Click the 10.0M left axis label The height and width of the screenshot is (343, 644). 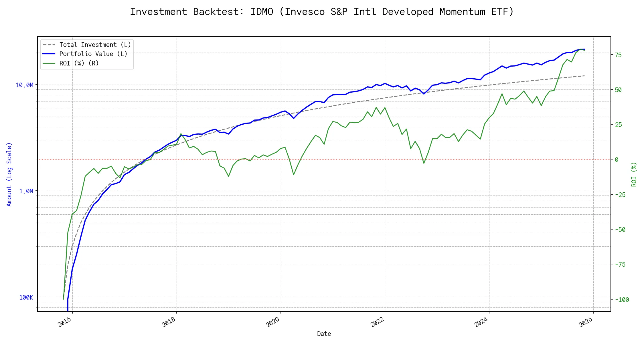coord(24,85)
